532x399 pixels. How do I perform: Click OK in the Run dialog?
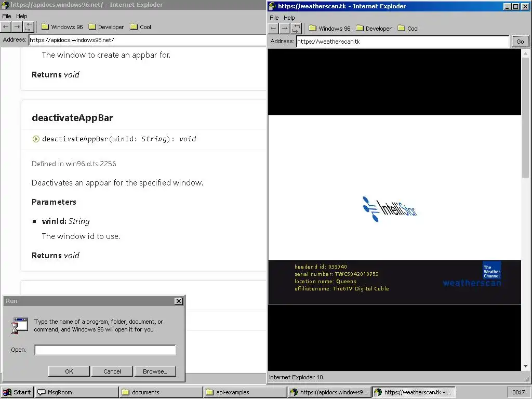(x=69, y=371)
